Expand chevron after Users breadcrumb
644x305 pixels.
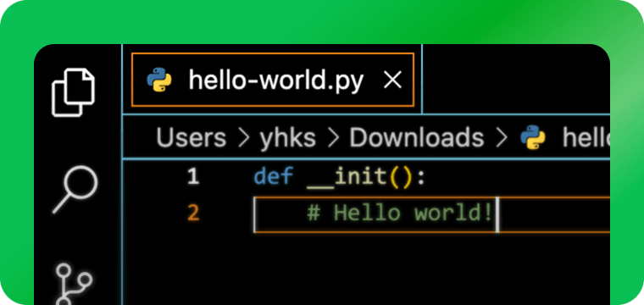click(x=244, y=138)
